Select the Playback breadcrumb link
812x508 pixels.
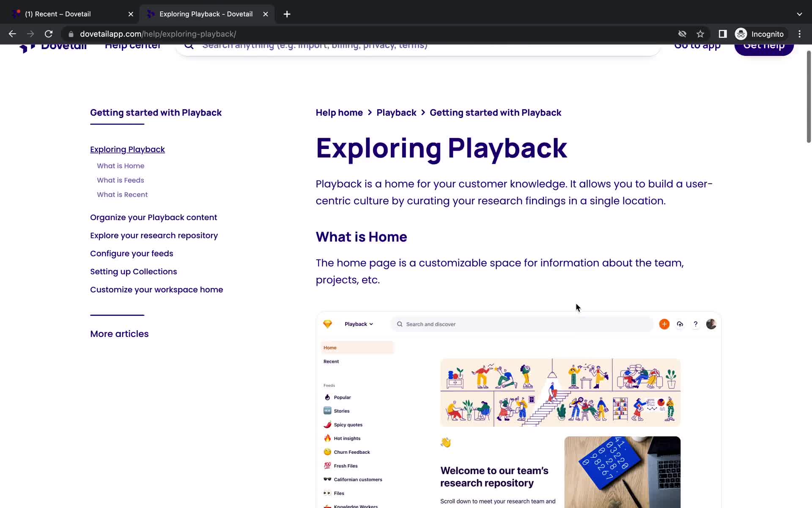point(396,112)
